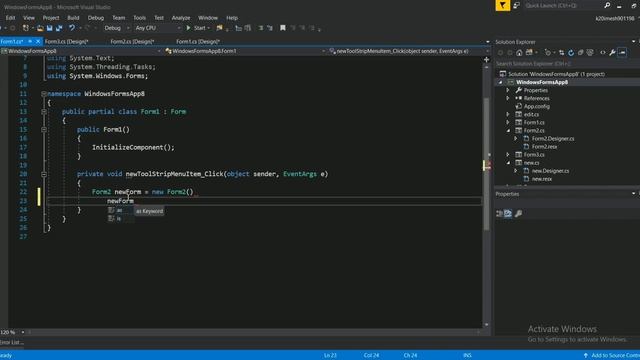Click the View Code icon in Solution Explorer
Viewport: 640px width, 360px height.
click(x=602, y=53)
